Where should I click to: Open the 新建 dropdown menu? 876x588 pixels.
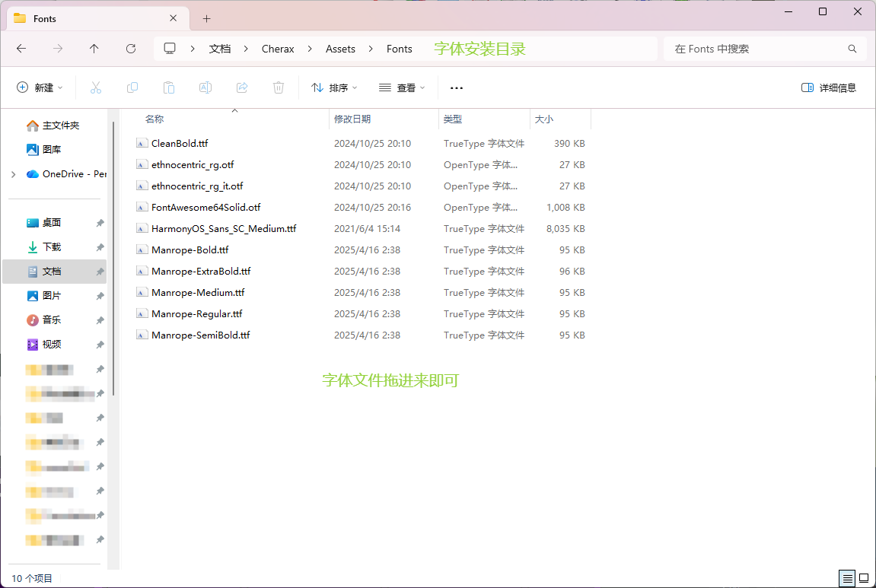click(40, 87)
